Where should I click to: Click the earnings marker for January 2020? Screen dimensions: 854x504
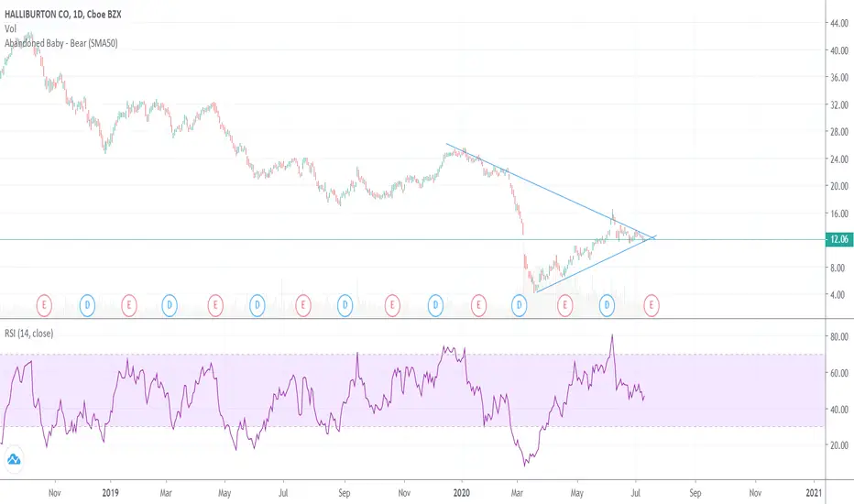point(478,306)
